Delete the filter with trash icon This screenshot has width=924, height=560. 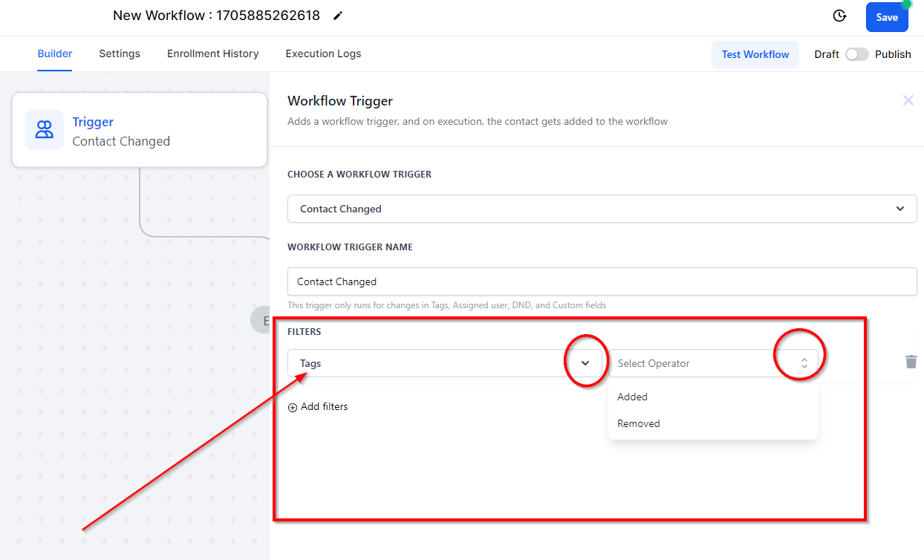coord(911,362)
